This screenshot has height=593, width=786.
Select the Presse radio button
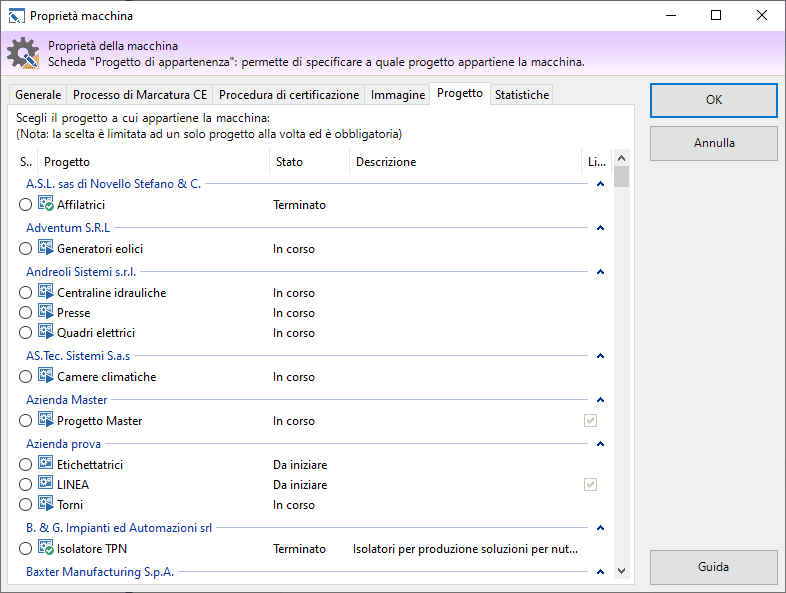click(26, 313)
